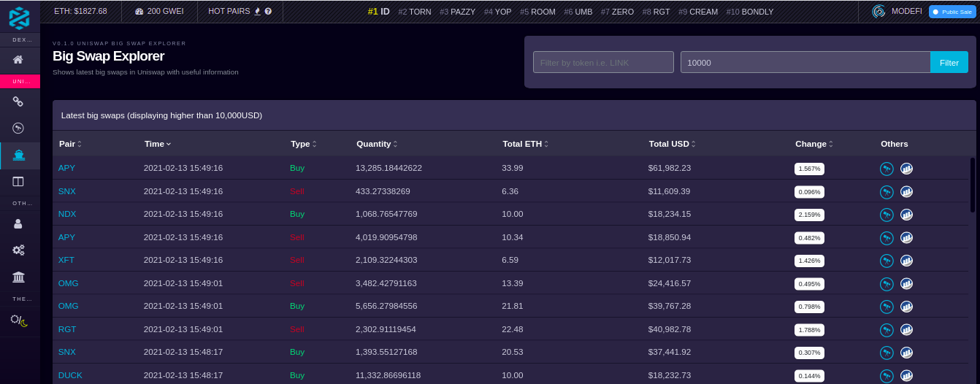Focus the Filter by token input field
The image size is (980, 384).
click(x=603, y=62)
